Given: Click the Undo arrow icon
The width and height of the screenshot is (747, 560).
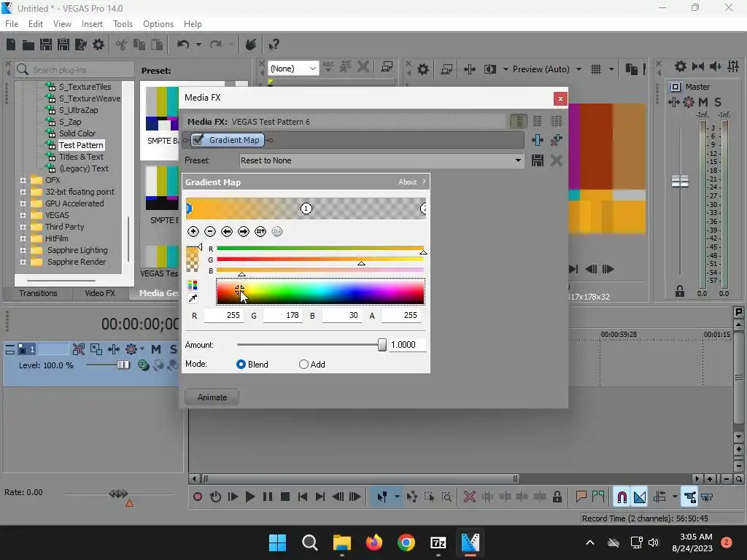Looking at the screenshot, I should tap(183, 44).
